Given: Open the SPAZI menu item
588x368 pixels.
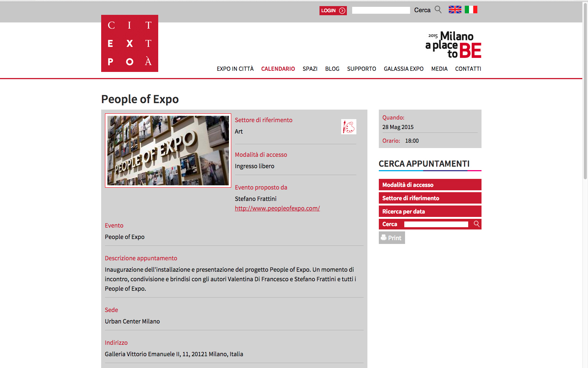Looking at the screenshot, I should click(x=310, y=69).
